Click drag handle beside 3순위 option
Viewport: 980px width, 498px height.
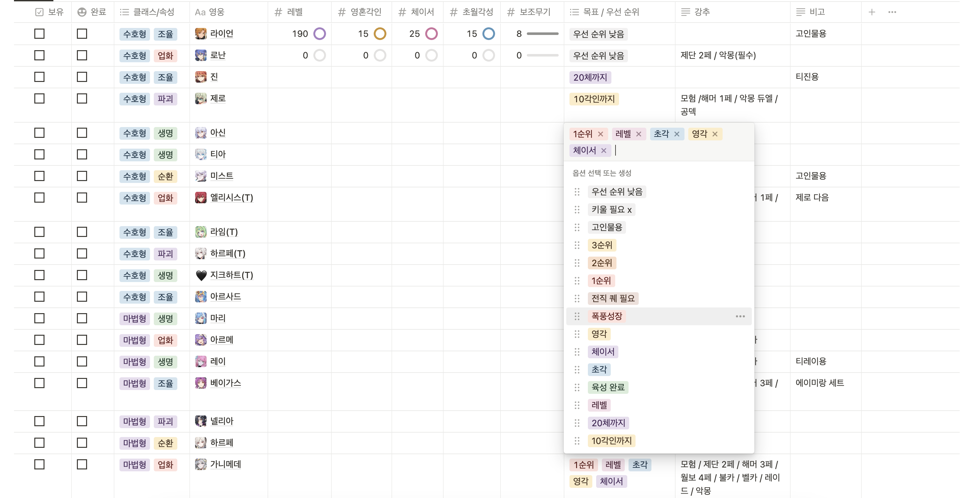(577, 245)
